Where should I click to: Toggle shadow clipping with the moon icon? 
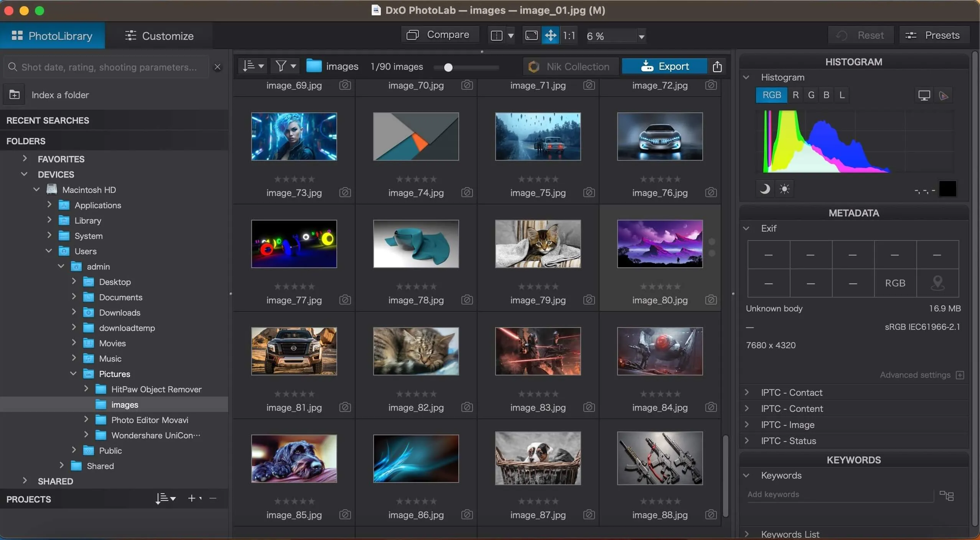click(764, 189)
